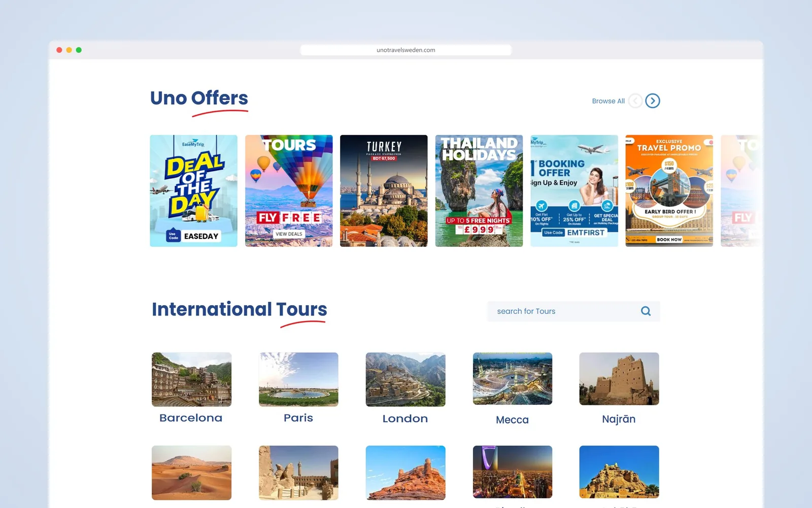Open the night city skyline tour image
The width and height of the screenshot is (812, 508).
point(513,472)
